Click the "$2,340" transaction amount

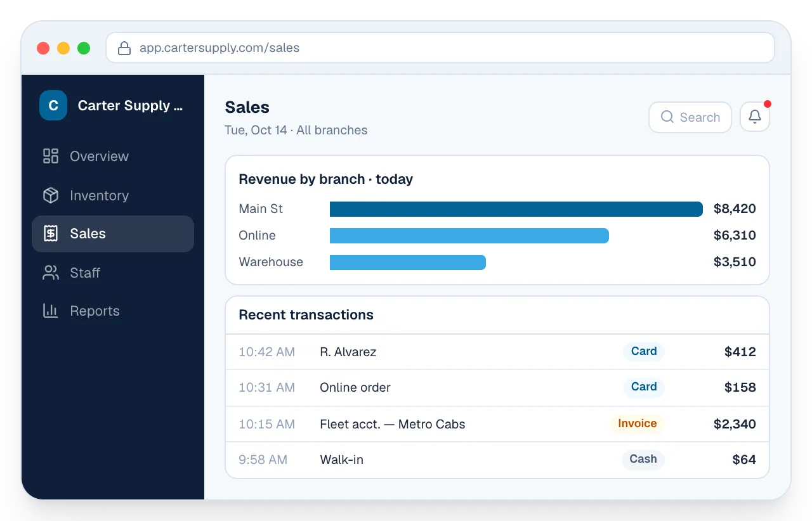tap(735, 425)
